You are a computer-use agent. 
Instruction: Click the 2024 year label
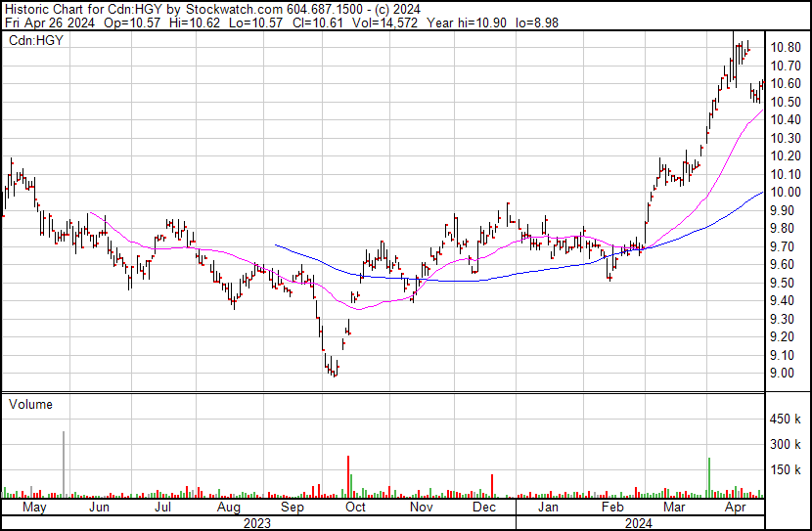[639, 523]
